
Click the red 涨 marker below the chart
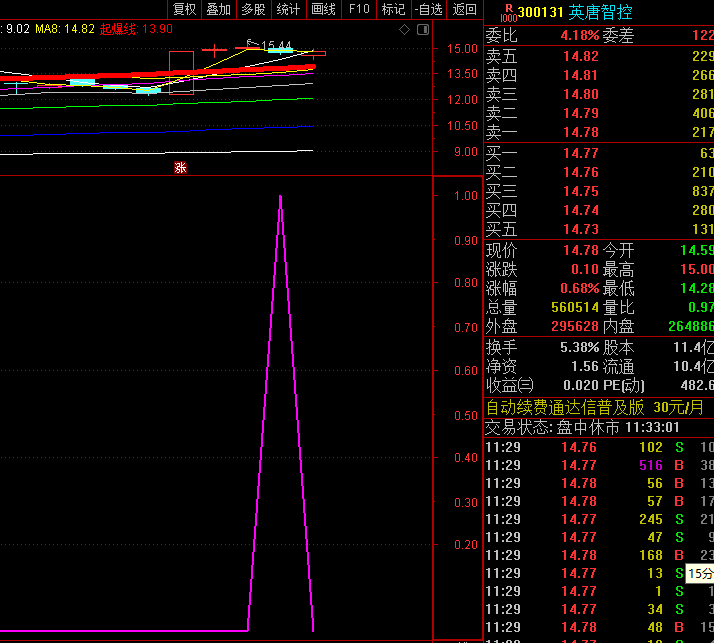point(181,167)
